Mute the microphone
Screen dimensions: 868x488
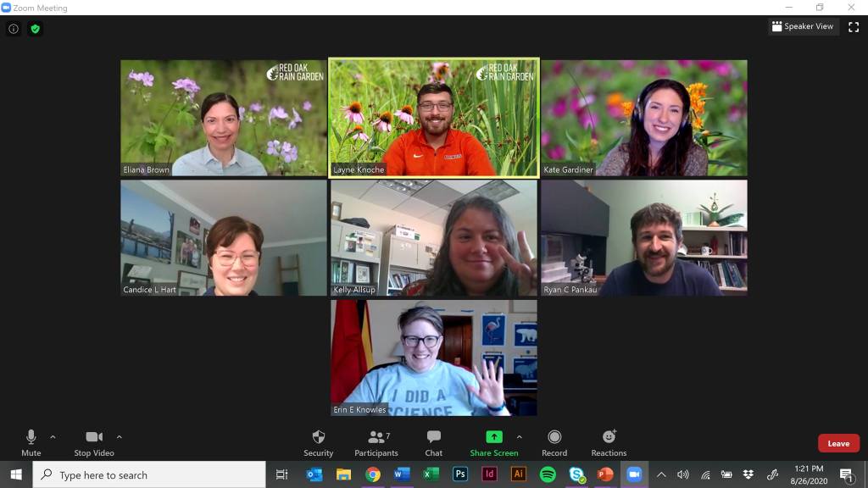(31, 442)
